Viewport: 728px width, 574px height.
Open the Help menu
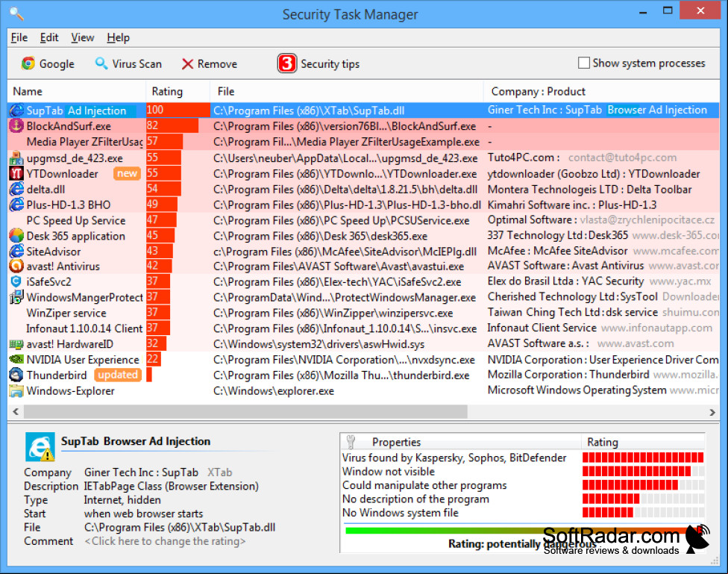(x=118, y=37)
